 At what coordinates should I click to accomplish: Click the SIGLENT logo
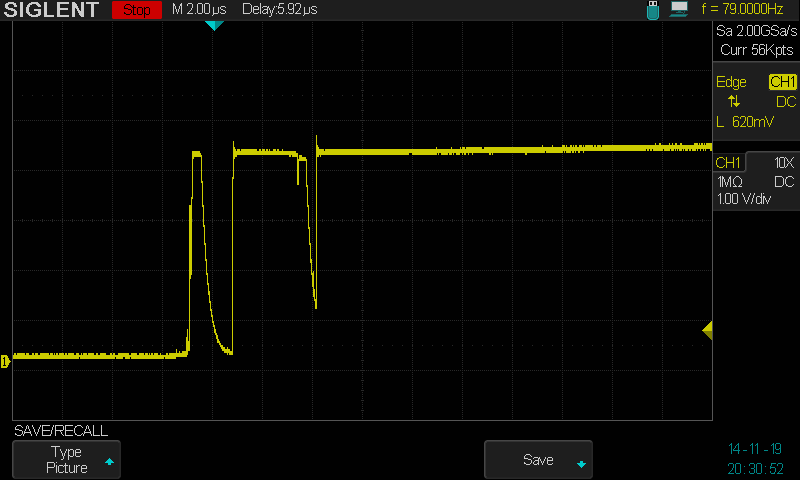tap(52, 11)
